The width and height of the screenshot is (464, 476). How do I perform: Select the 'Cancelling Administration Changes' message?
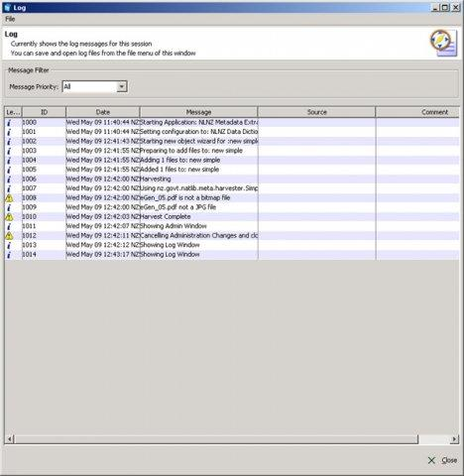199,235
